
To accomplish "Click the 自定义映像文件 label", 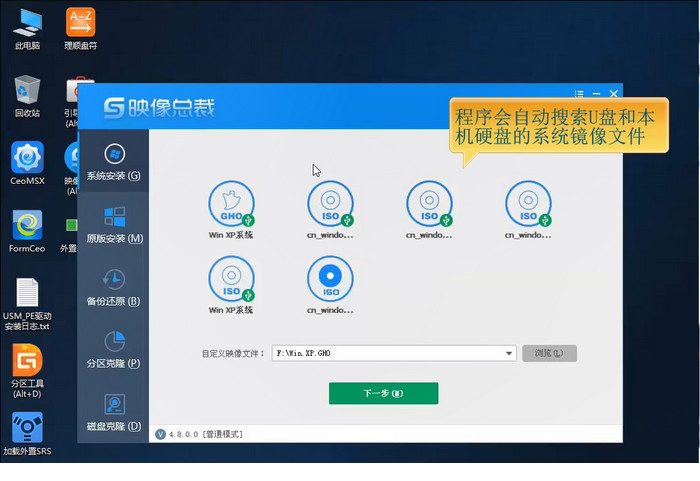I will tap(233, 354).
